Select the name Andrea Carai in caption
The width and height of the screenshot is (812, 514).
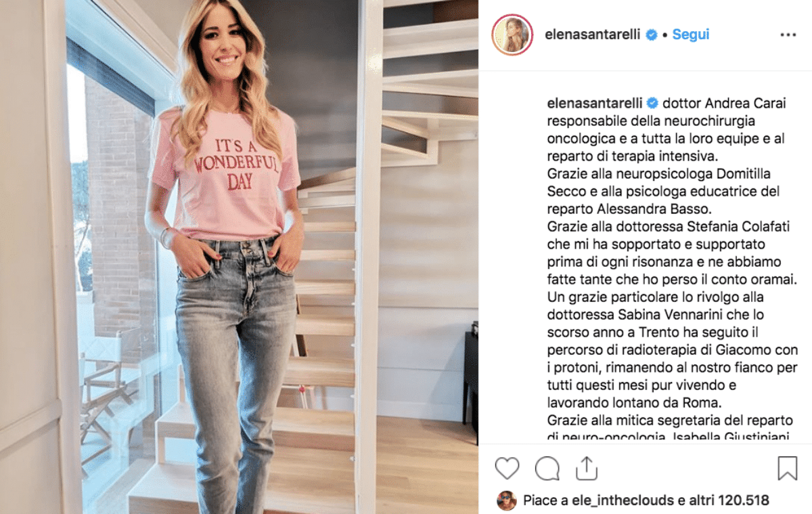point(733,104)
